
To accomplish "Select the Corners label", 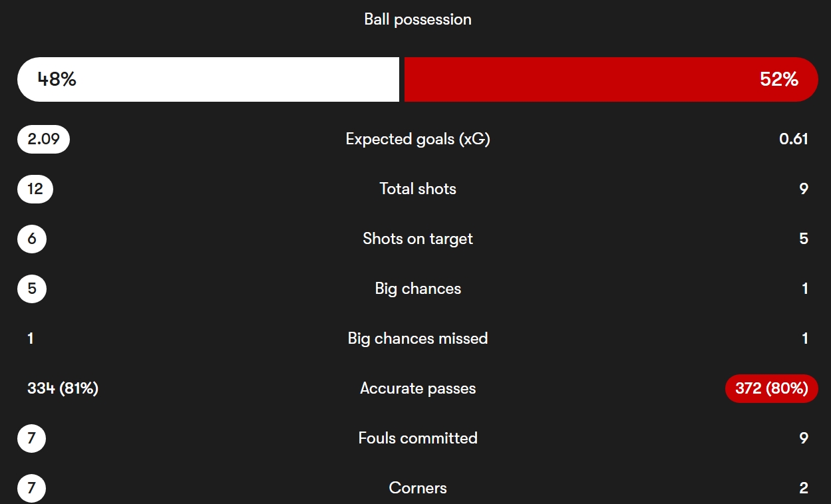I will (x=418, y=488).
